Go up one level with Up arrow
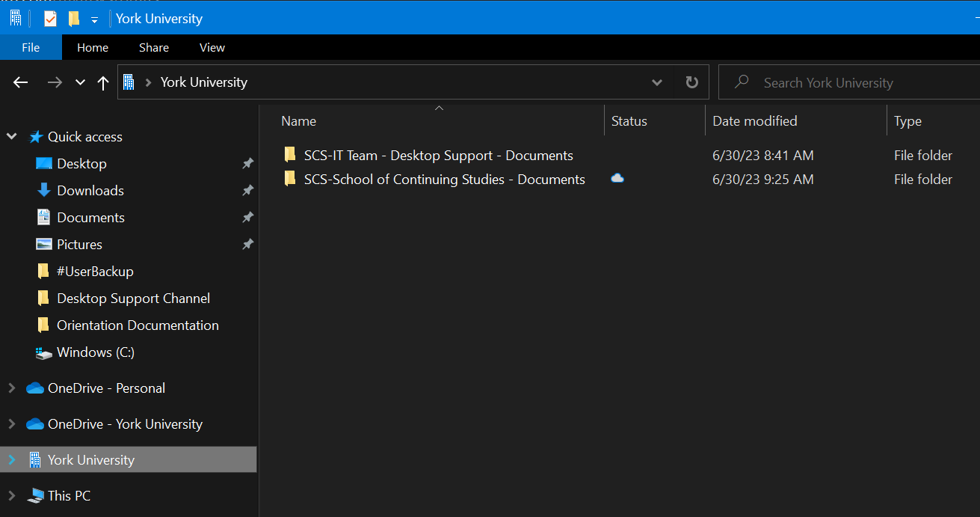 [x=103, y=82]
